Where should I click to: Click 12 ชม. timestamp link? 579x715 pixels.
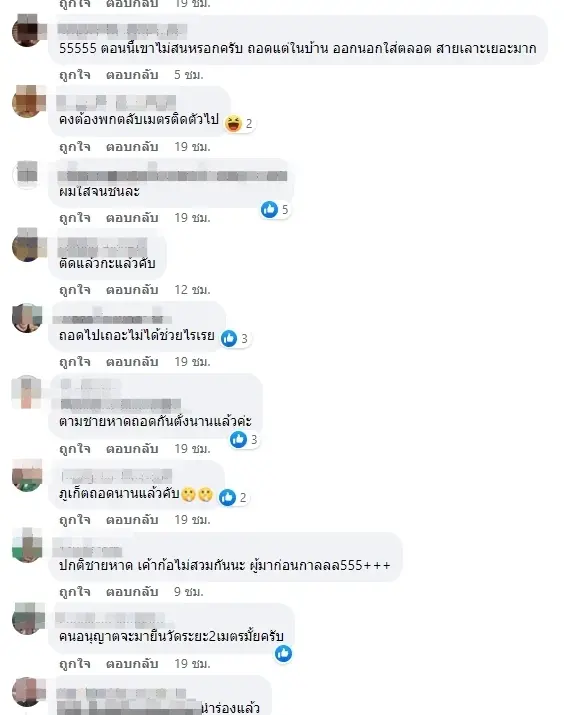click(192, 290)
